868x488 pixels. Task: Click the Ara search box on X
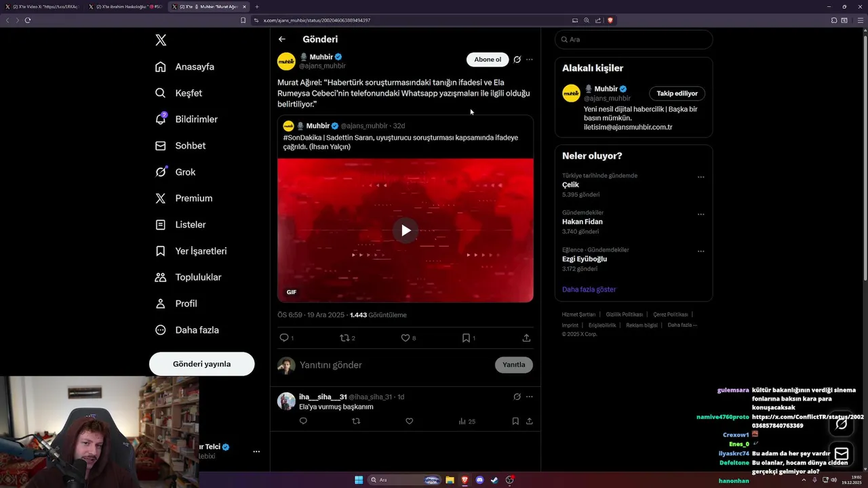(x=633, y=39)
